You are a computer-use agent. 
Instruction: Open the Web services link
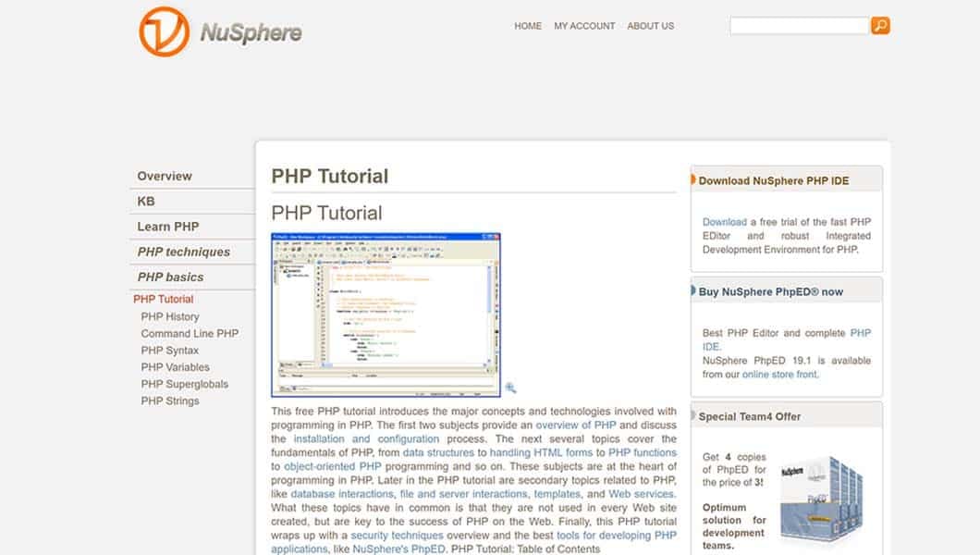pyautogui.click(x=642, y=494)
